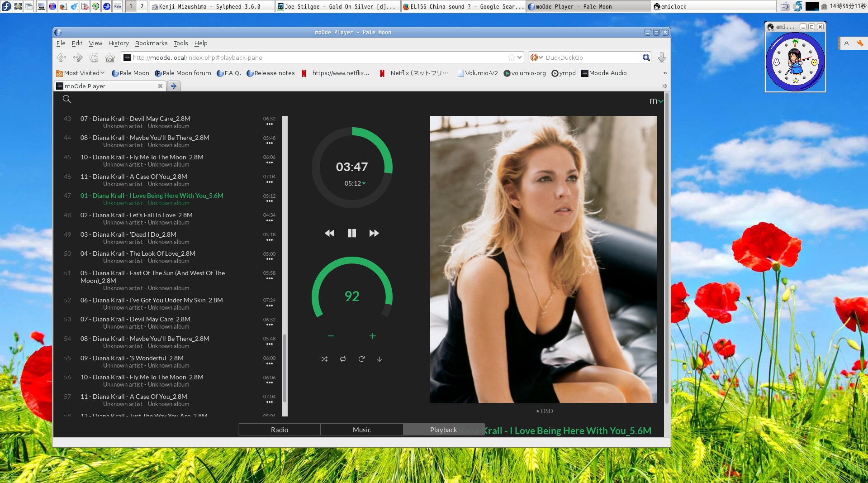Click the browser home icon
This screenshot has width=868, height=483.
(x=110, y=57)
